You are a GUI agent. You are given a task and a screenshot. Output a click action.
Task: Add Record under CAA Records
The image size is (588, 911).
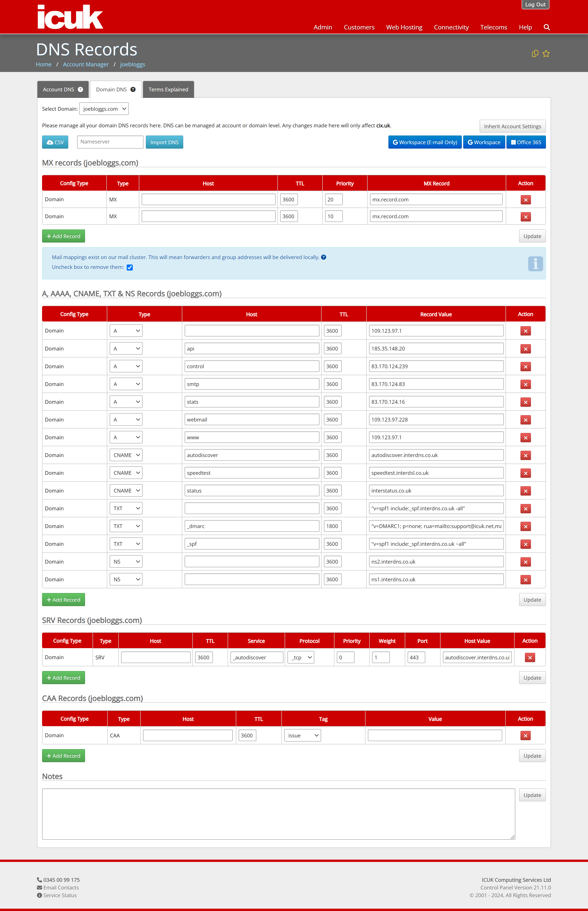[x=63, y=756]
